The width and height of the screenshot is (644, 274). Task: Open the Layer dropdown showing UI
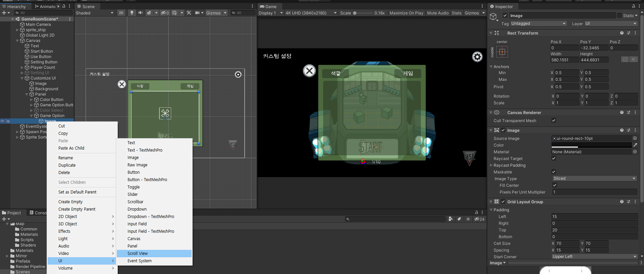click(611, 23)
